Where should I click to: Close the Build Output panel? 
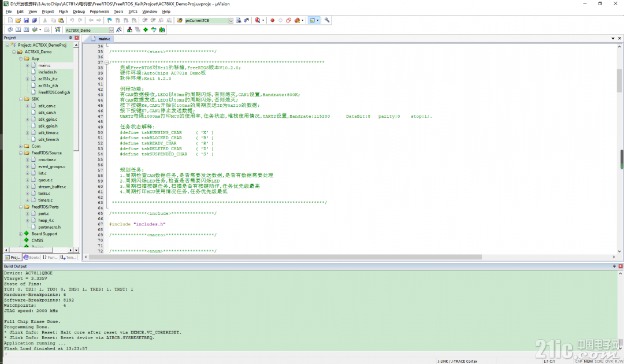pos(621,266)
